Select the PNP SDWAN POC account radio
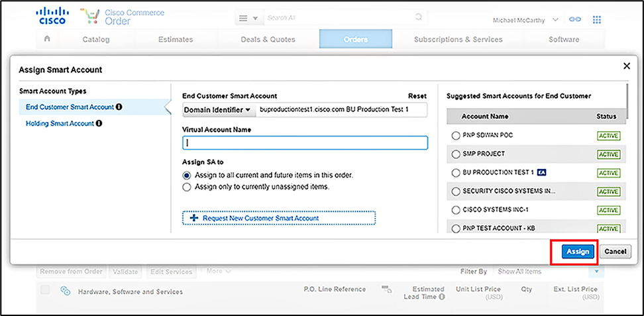Screen dimensions: 644x316 (455, 136)
